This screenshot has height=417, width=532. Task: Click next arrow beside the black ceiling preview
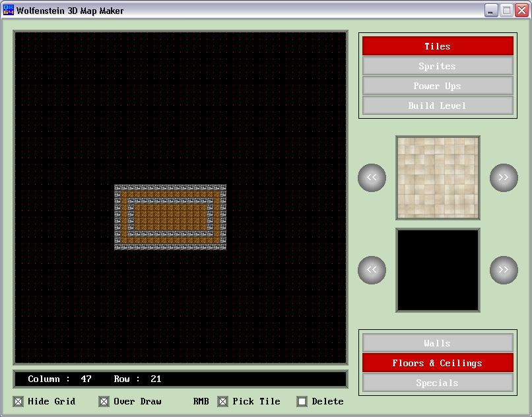click(x=504, y=270)
